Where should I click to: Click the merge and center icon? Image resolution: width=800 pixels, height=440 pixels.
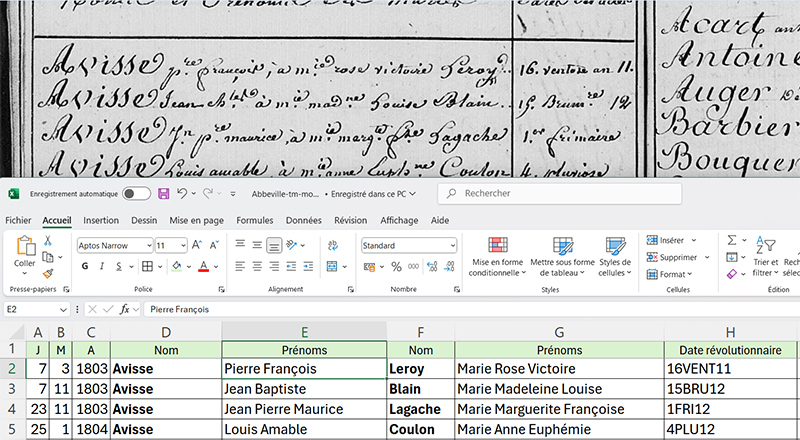coord(332,266)
